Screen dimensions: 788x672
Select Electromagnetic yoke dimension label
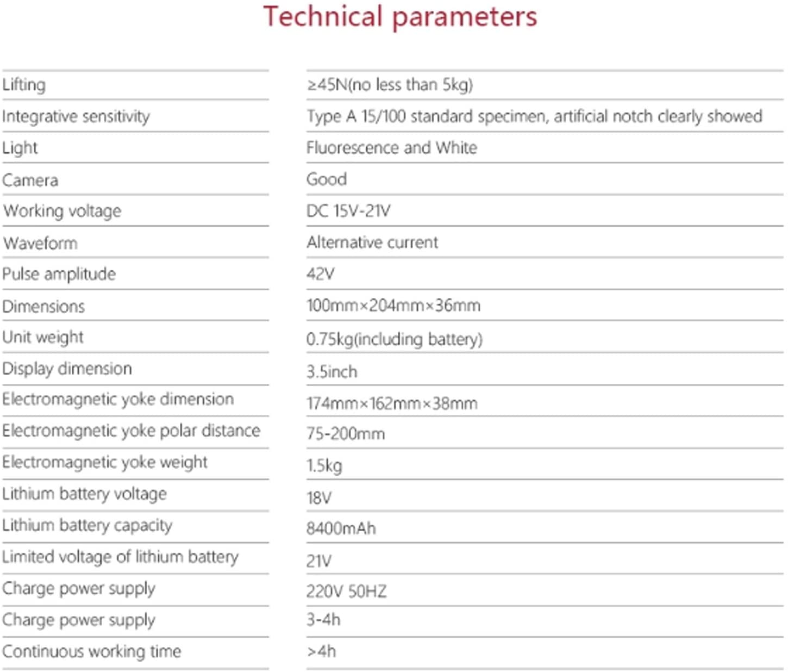tap(118, 399)
